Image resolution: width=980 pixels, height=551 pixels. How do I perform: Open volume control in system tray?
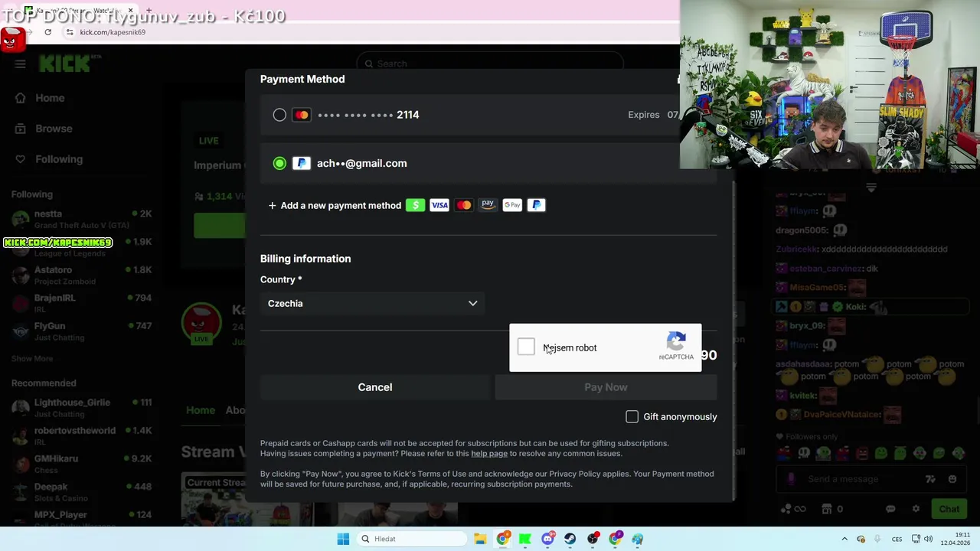[928, 539]
